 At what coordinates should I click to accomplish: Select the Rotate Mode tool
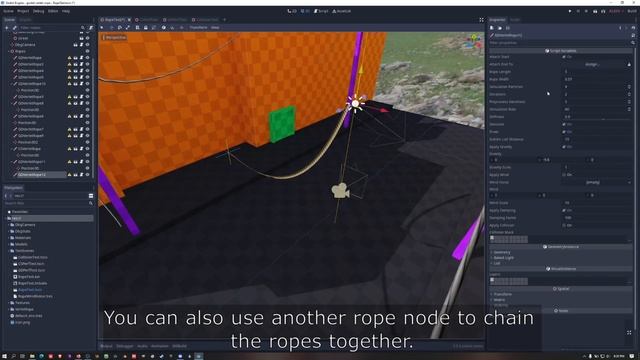pyautogui.click(x=120, y=28)
